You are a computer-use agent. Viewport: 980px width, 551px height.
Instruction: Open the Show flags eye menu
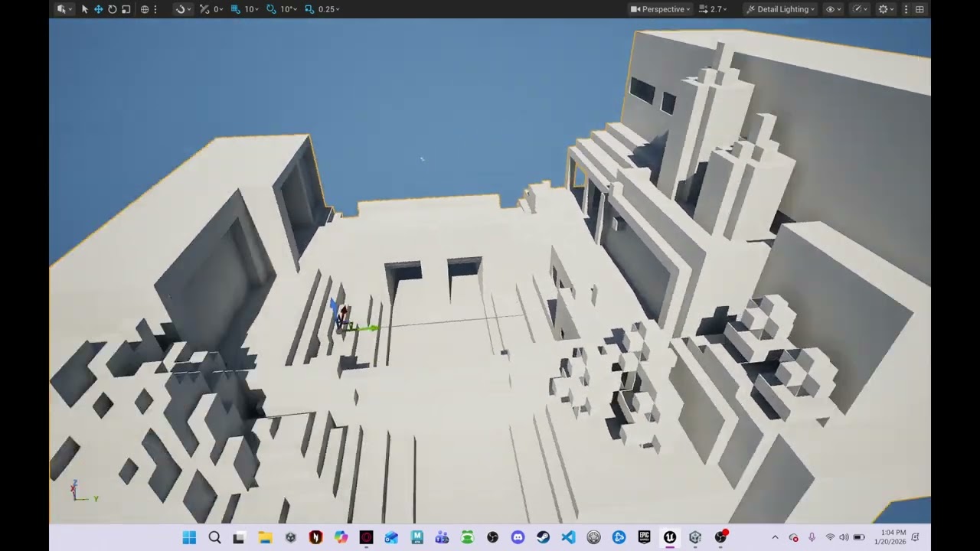tap(833, 9)
